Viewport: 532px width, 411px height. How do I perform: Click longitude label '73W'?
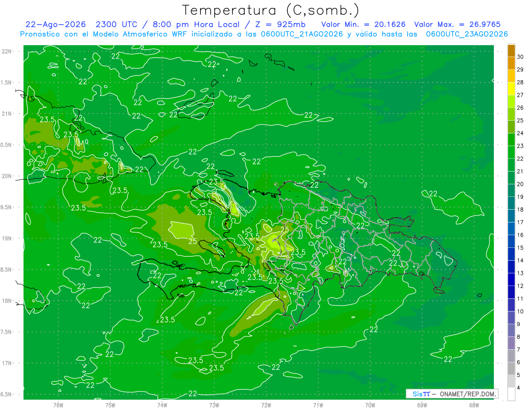point(214,405)
